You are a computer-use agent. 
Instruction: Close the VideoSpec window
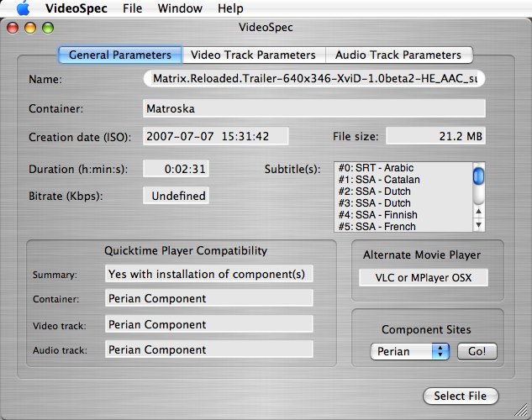[13, 28]
